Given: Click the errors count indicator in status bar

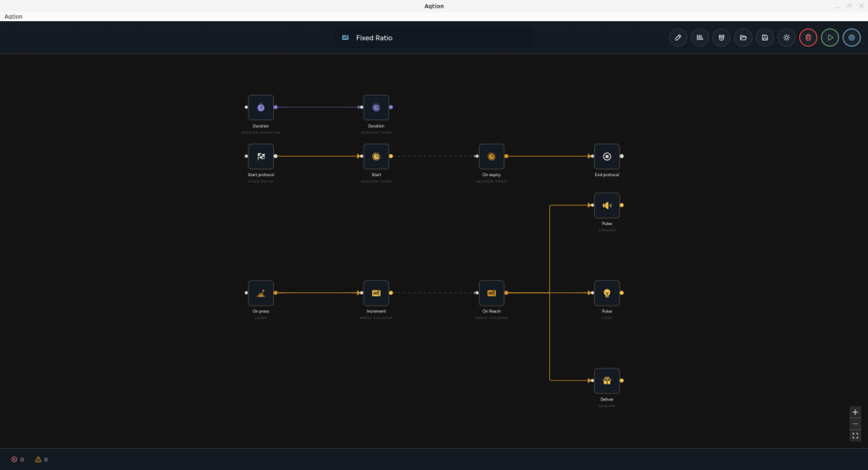Looking at the screenshot, I should coord(18,460).
